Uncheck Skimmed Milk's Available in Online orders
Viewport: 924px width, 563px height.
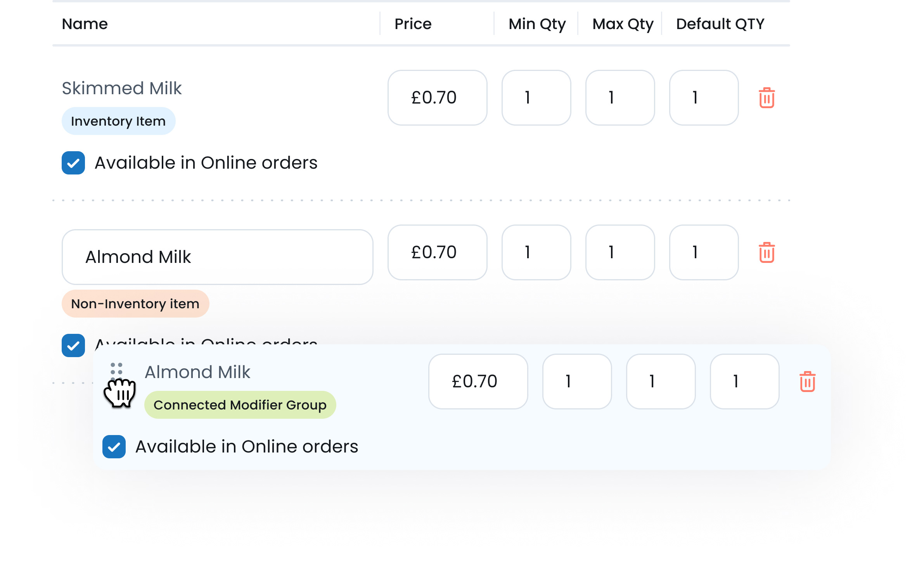tap(73, 163)
